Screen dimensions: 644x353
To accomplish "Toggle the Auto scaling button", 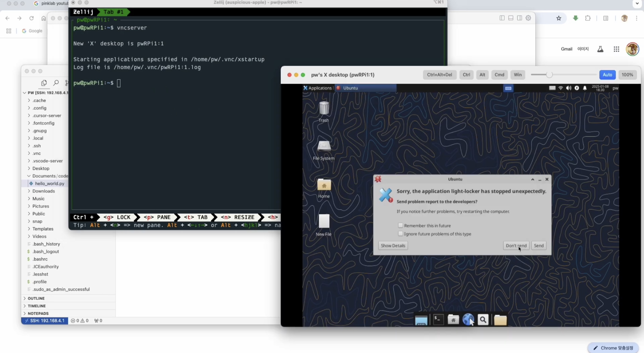I will [x=607, y=75].
